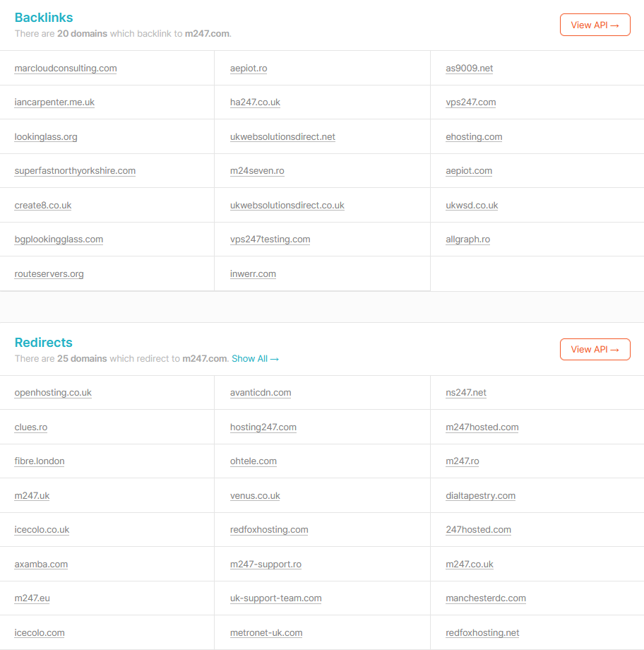Screen dimensions: 644x650
Task: Select m247hosted.com redirect link
Action: (x=482, y=427)
